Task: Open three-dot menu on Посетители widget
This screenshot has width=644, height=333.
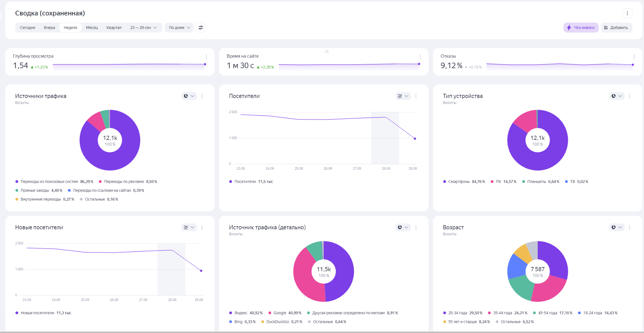Action: [416, 96]
